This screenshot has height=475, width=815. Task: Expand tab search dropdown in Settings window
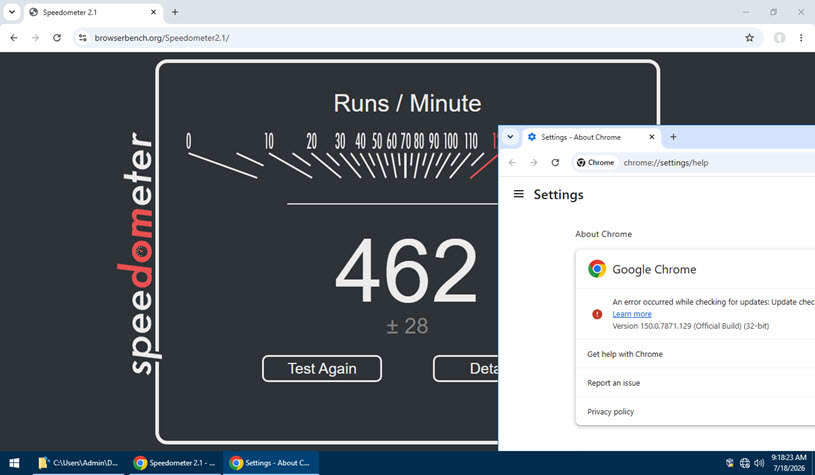(x=510, y=137)
